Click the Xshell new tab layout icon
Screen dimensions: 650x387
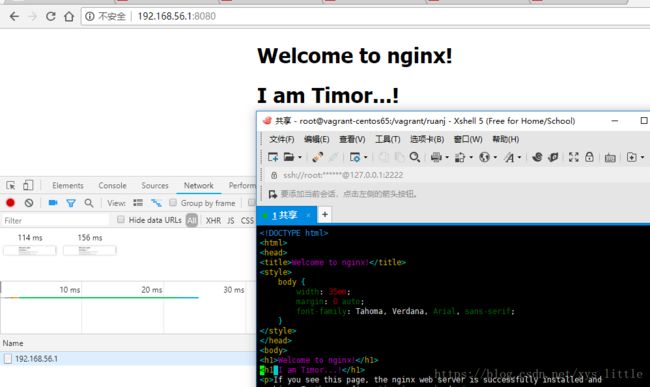631,157
